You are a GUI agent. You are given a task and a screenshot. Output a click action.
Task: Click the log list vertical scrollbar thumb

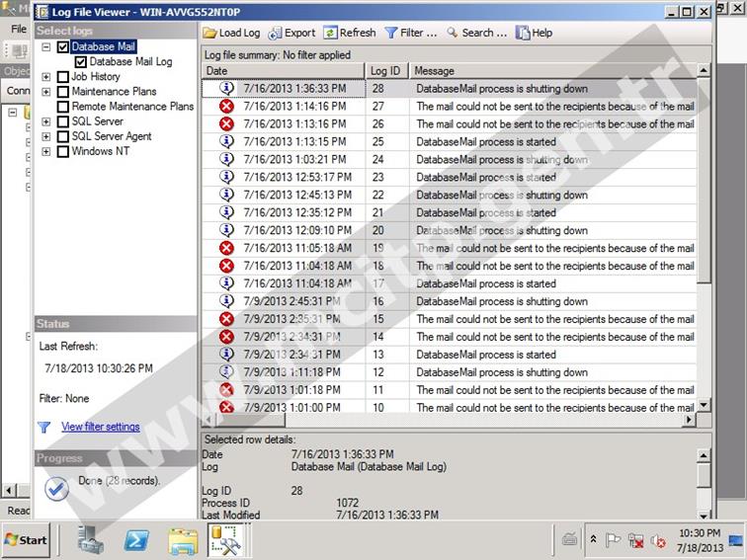coord(704,181)
